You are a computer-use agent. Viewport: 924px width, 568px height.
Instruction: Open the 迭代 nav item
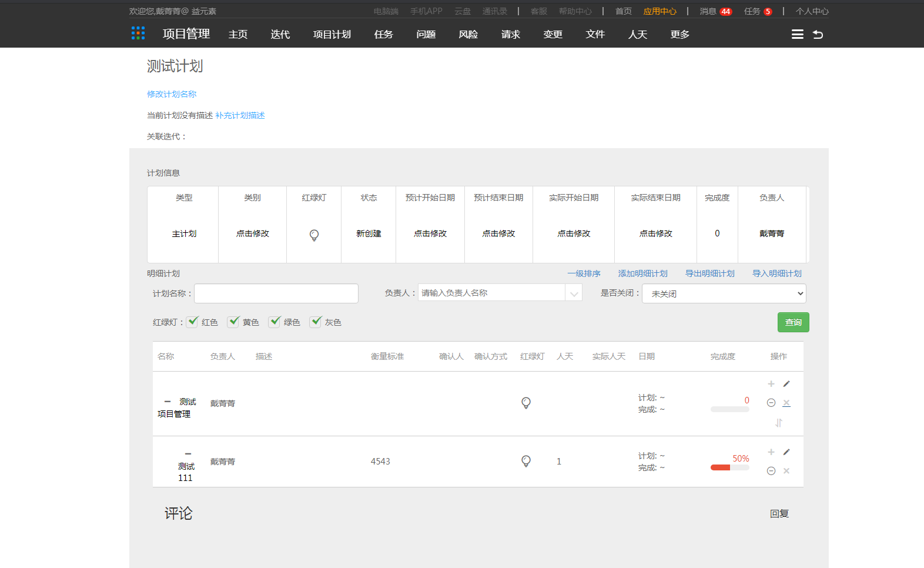click(x=280, y=34)
